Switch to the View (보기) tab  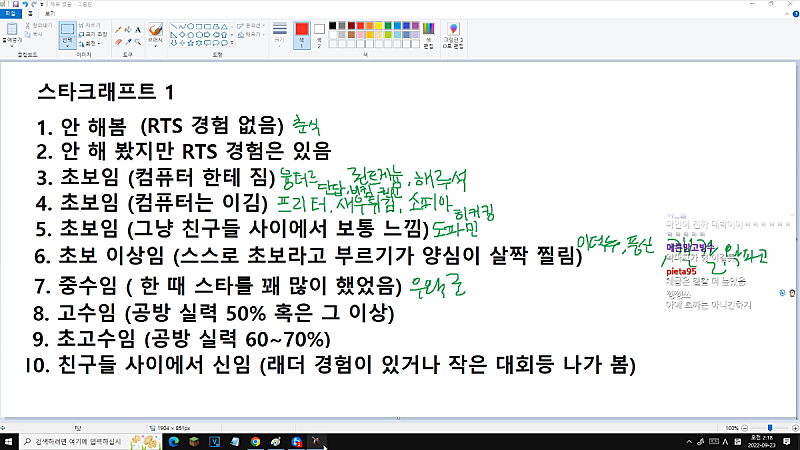49,14
